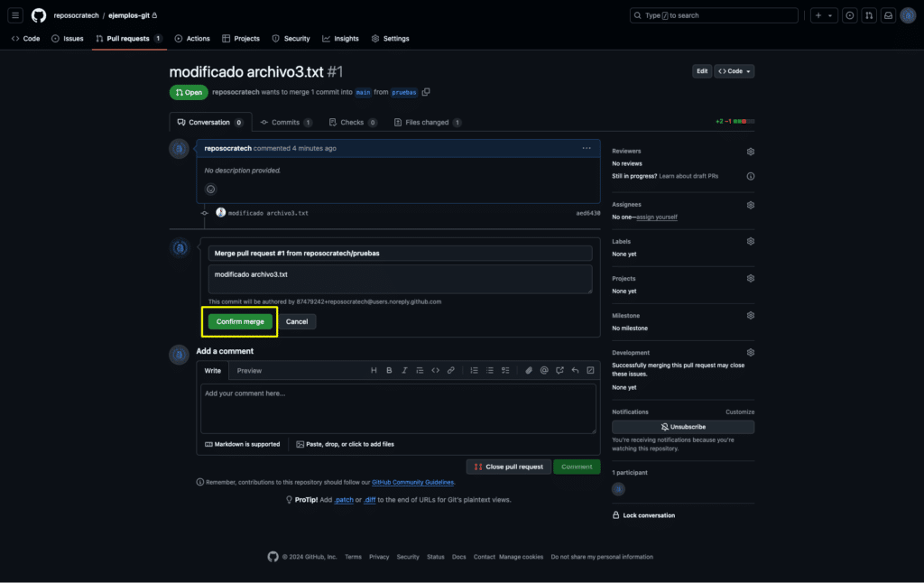Switch comment editor to Preview
This screenshot has height=583, width=924.
tap(249, 371)
